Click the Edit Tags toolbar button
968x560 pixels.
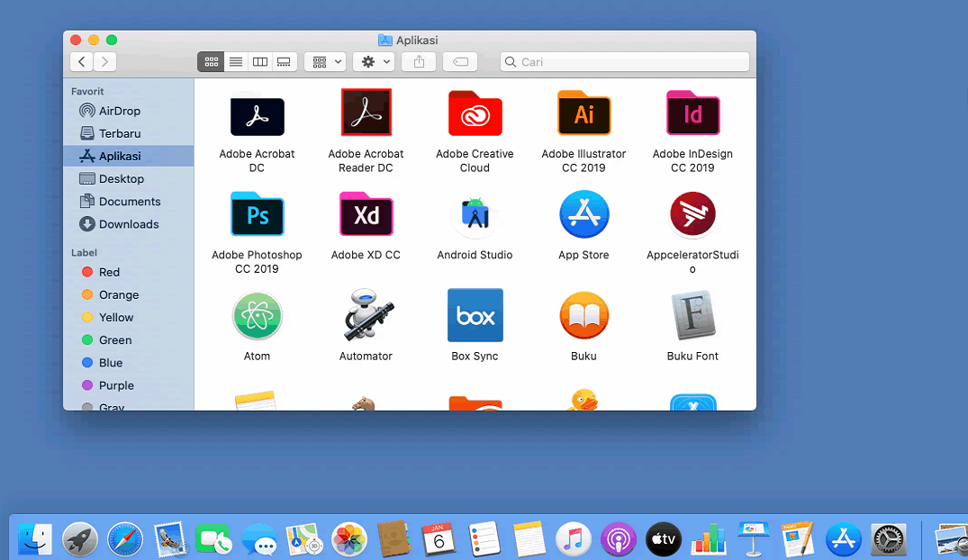[x=460, y=62]
